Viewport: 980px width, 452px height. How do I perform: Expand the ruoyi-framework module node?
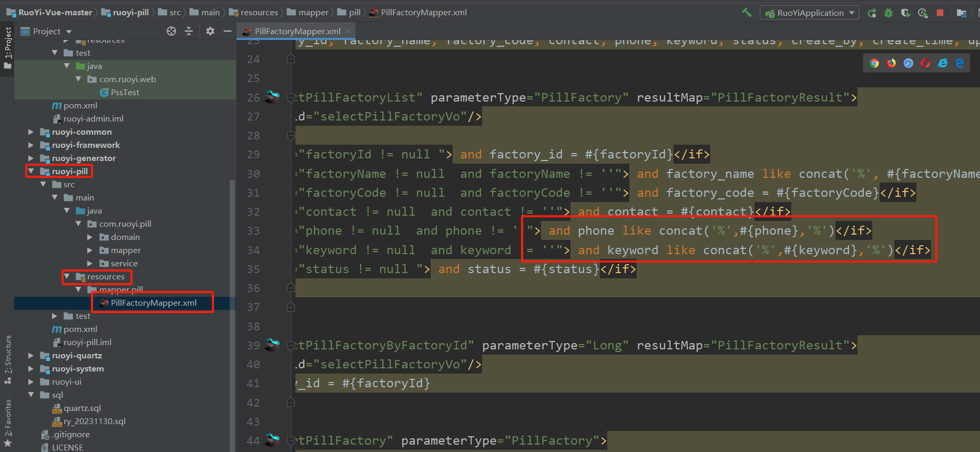pos(31,145)
